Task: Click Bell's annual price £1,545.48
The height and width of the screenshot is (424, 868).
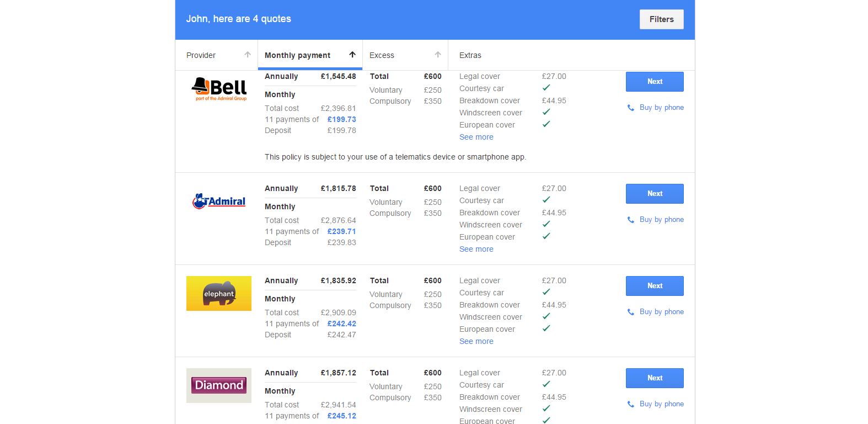Action: (x=339, y=76)
